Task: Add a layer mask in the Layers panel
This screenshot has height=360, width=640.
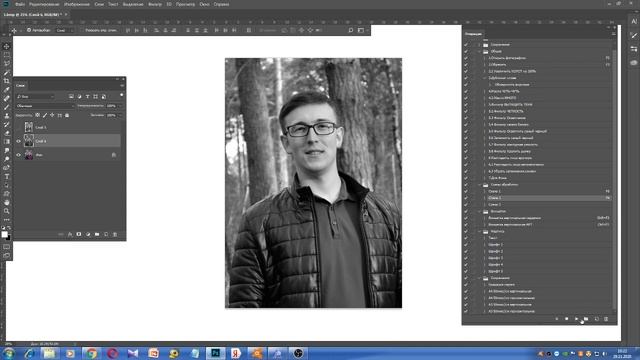Action: [x=79, y=234]
